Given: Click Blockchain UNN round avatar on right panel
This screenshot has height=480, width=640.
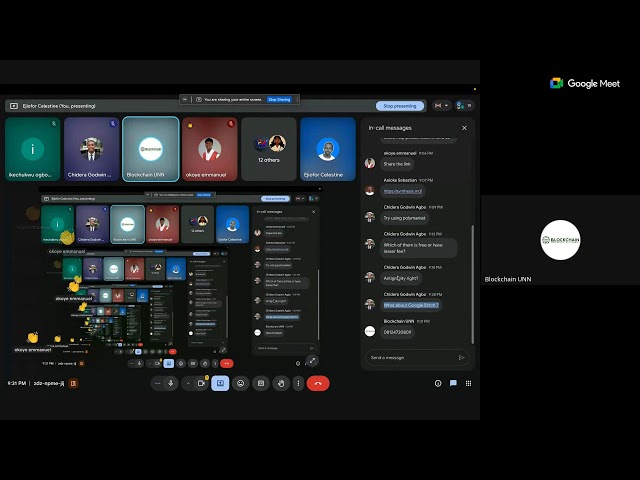Looking at the screenshot, I should click(560, 240).
